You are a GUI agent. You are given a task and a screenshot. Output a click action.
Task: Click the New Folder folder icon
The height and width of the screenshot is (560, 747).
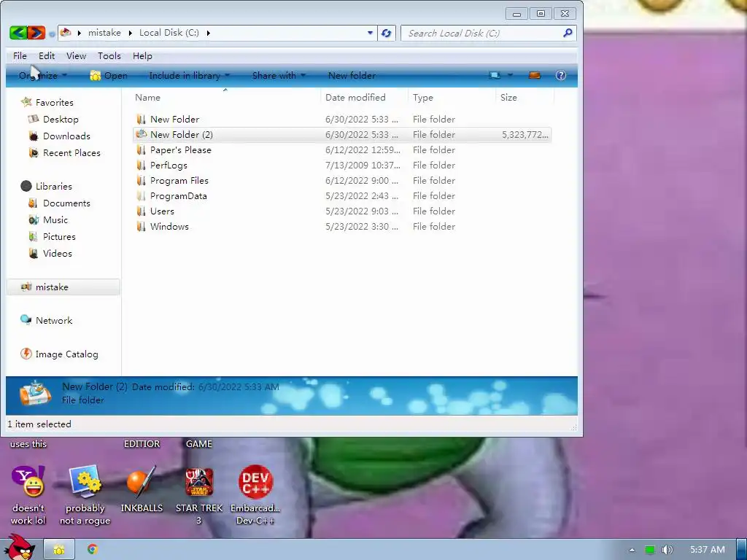pyautogui.click(x=141, y=119)
